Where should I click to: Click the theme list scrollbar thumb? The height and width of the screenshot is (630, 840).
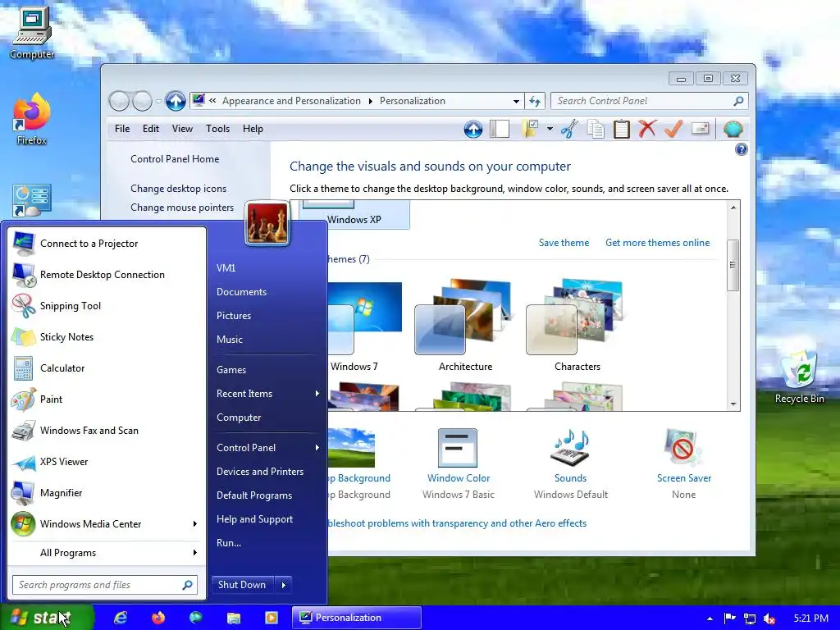[x=733, y=265]
